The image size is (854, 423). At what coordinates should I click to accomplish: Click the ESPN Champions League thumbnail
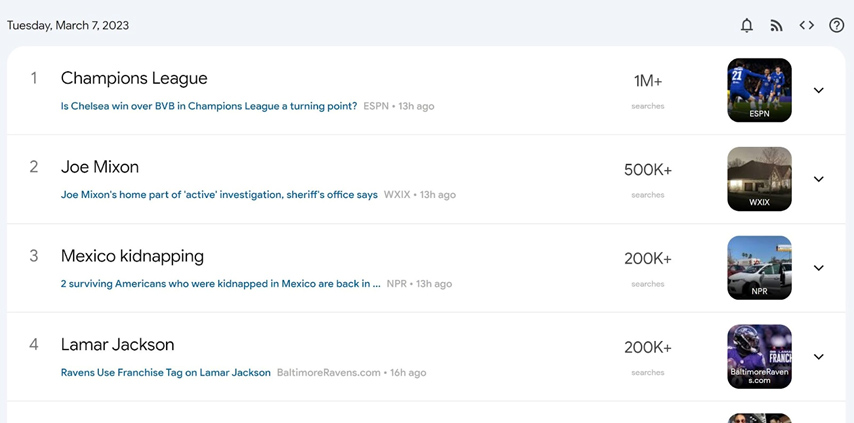759,90
